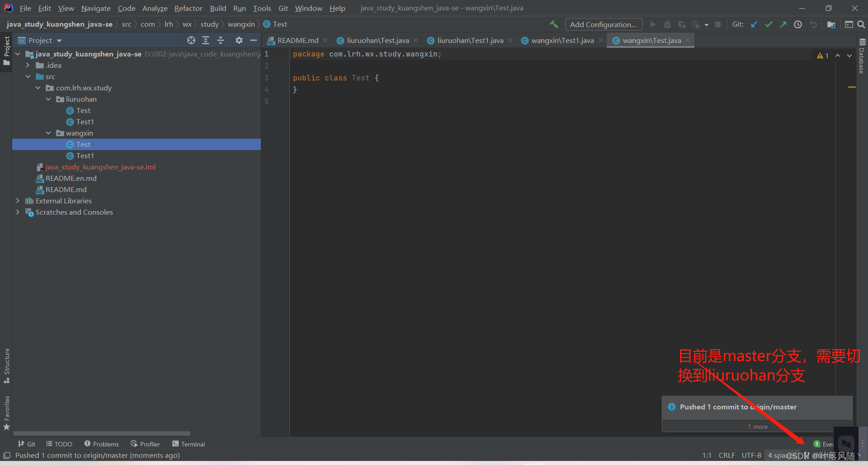868x465 pixels.
Task: Go to previous highlighted error arrow
Action: [838, 56]
